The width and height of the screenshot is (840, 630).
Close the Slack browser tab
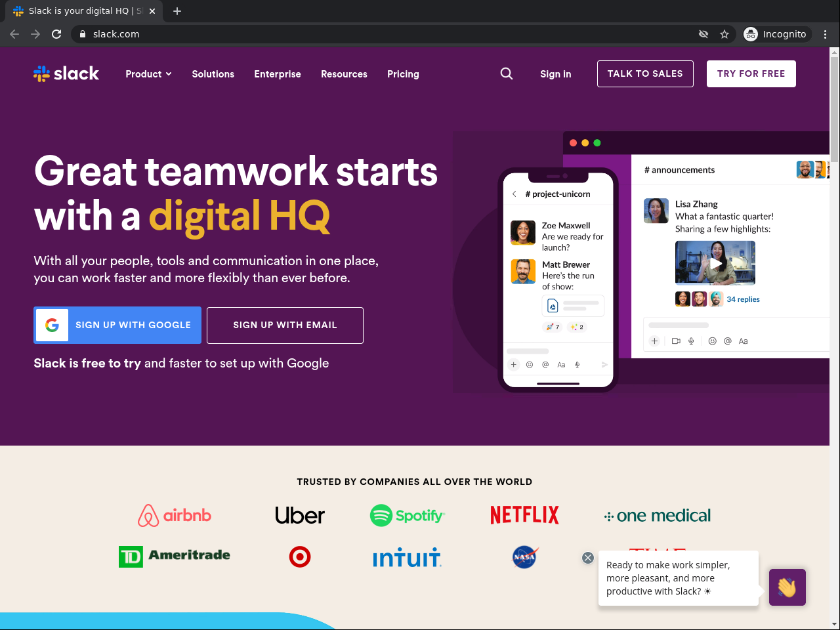click(152, 11)
